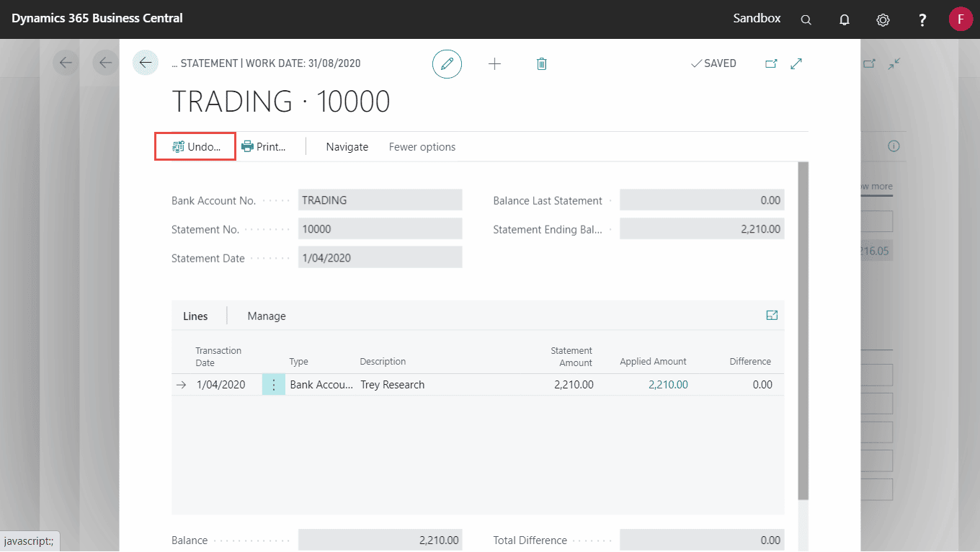Click the leftmost back arrow in background page
Image resolution: width=980 pixels, height=552 pixels.
coord(66,63)
